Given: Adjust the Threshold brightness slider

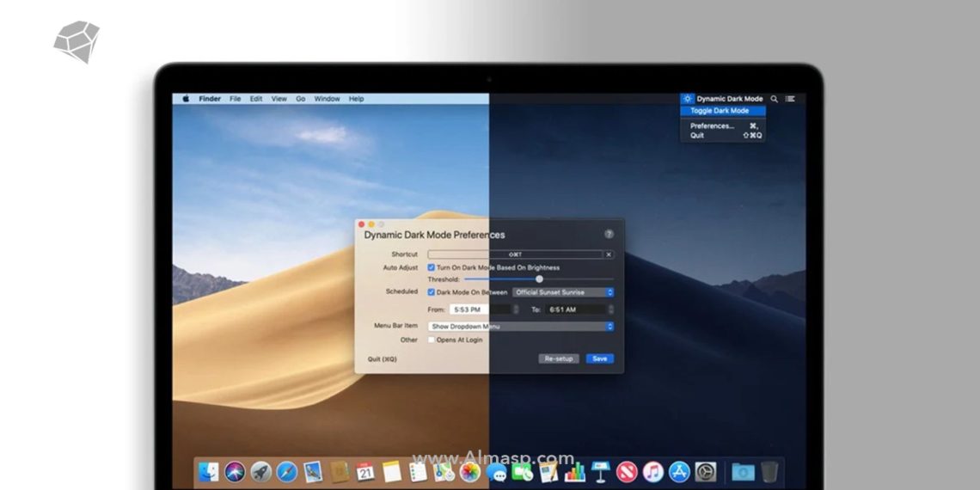Looking at the screenshot, I should [539, 279].
